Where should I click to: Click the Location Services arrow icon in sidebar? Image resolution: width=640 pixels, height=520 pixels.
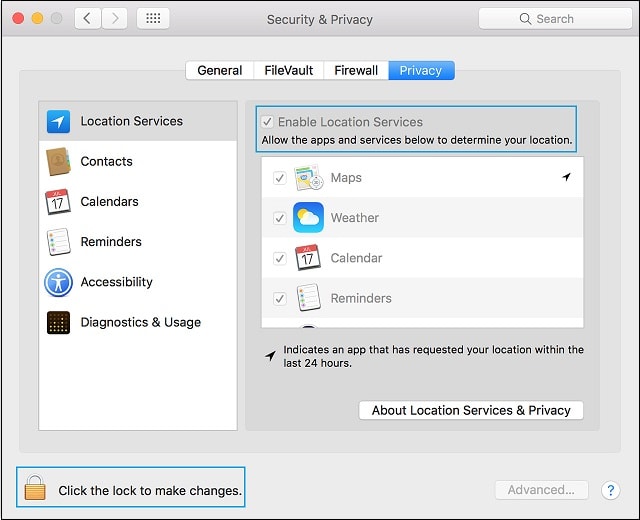(59, 121)
